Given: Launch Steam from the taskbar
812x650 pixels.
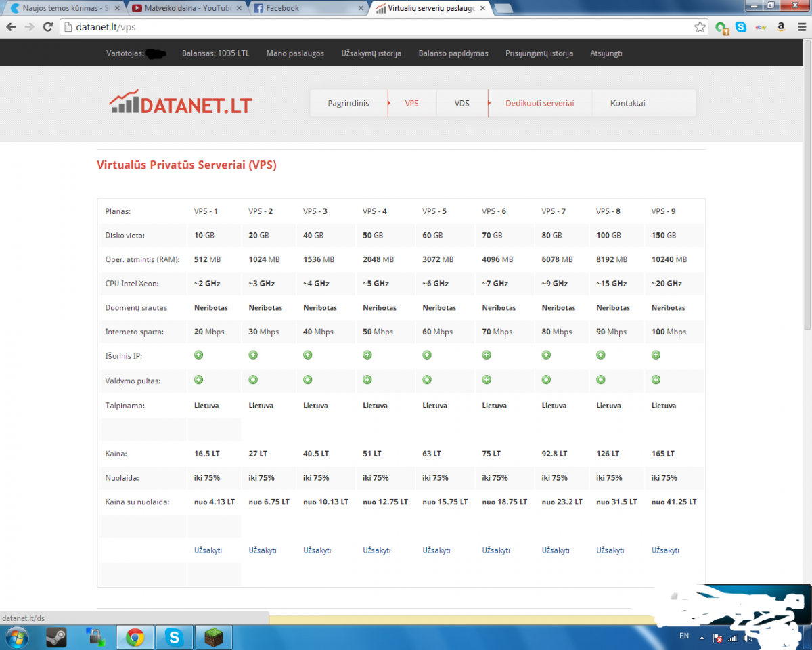Looking at the screenshot, I should (x=56, y=637).
